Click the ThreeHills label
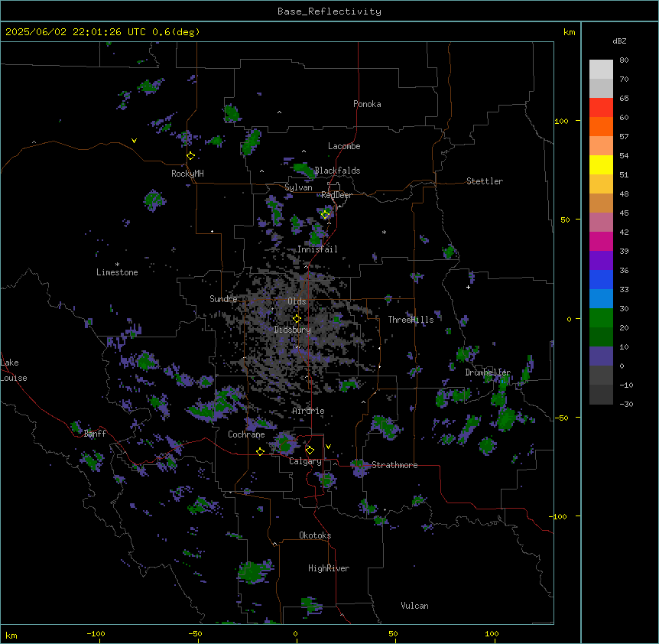The image size is (659, 644). coord(411,320)
